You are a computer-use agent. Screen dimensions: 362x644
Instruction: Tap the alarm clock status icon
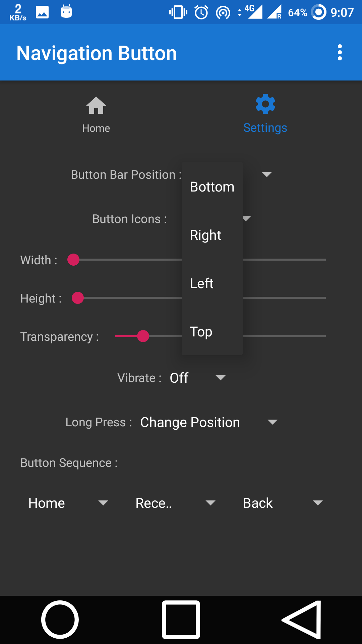coord(201,12)
